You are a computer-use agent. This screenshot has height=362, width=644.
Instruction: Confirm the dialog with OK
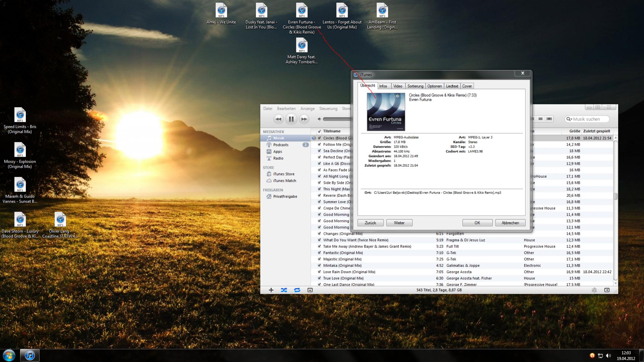coord(477,223)
